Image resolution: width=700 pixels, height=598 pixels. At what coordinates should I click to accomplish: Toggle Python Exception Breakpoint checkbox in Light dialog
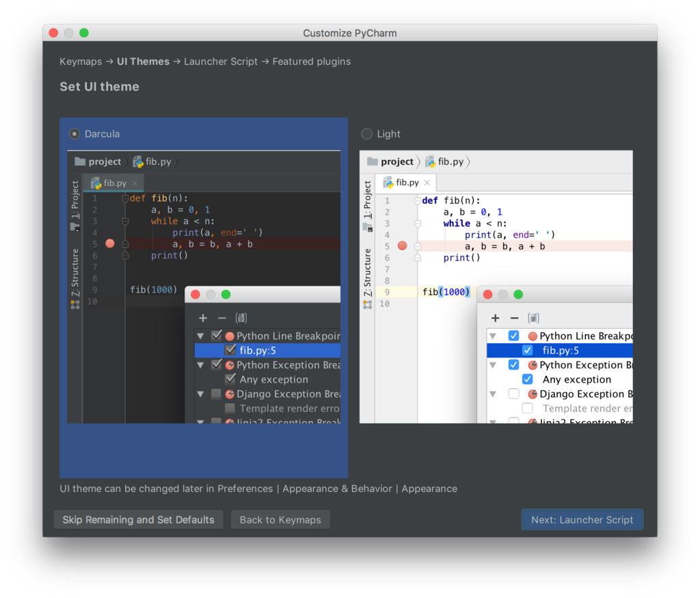click(514, 364)
